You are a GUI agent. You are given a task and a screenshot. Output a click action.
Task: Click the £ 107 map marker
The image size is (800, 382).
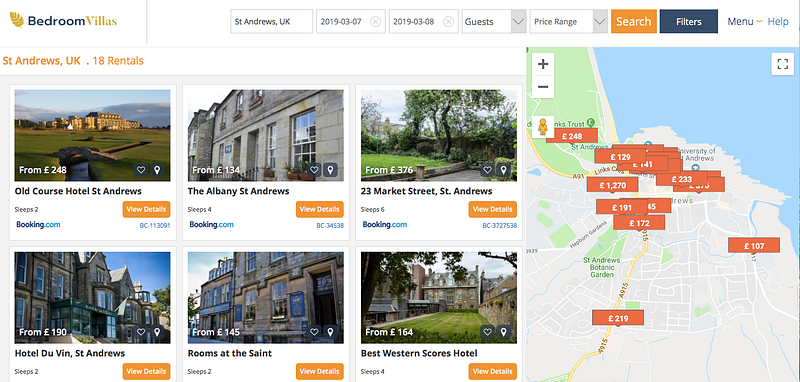pos(754,246)
